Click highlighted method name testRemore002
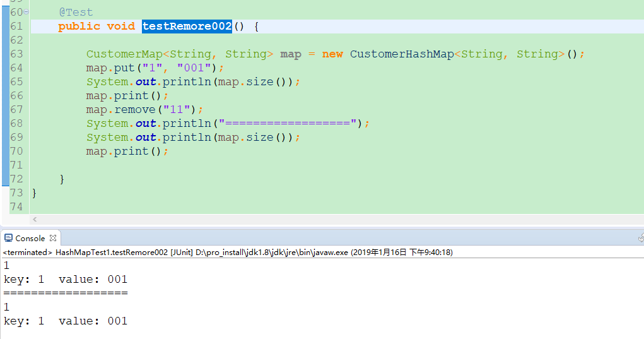The image size is (644, 339). 187,27
